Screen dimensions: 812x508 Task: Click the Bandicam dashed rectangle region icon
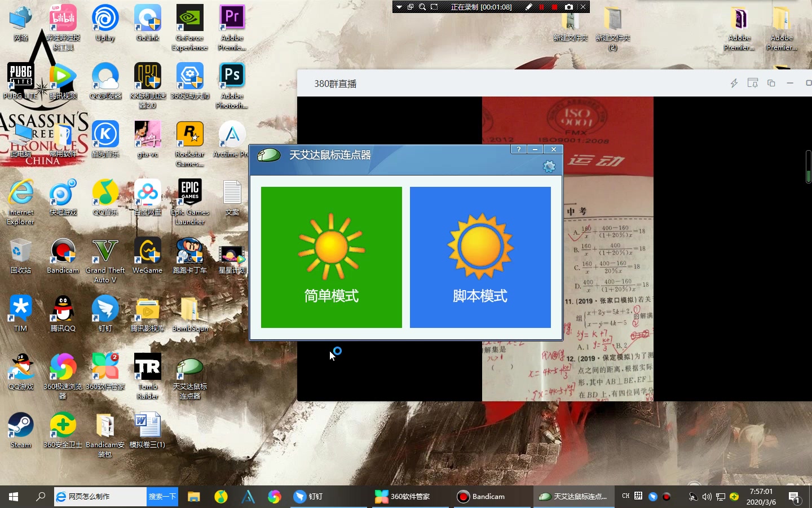pyautogui.click(x=434, y=7)
